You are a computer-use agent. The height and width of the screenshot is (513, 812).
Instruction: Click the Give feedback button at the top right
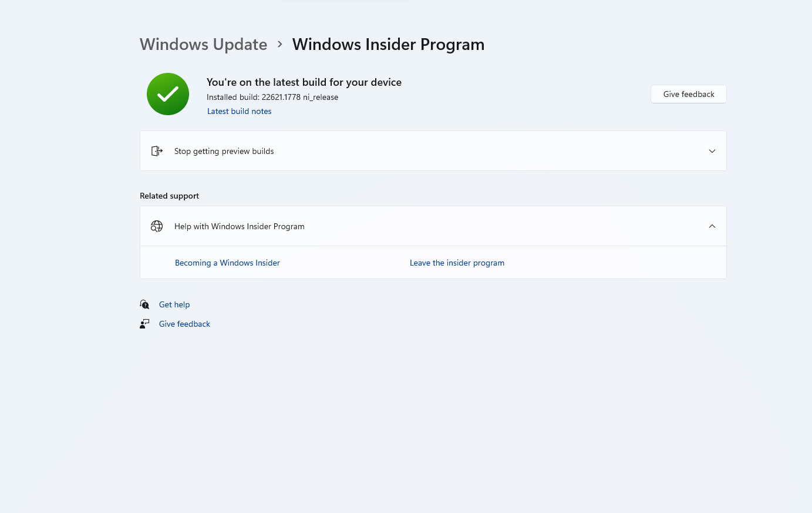point(689,94)
